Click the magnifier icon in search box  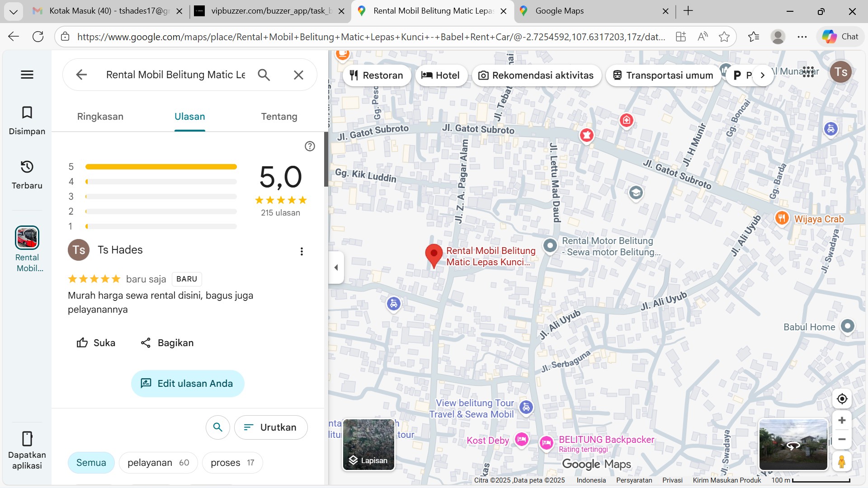[264, 75]
